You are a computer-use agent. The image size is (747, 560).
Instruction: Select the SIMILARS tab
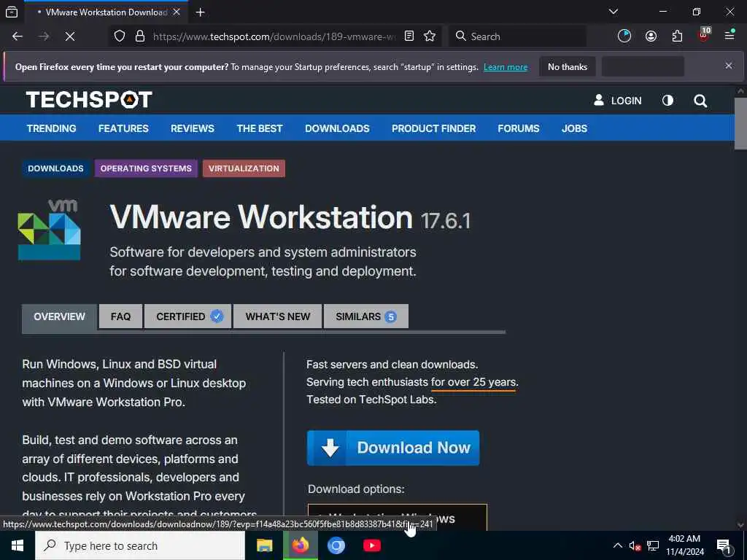(x=366, y=316)
